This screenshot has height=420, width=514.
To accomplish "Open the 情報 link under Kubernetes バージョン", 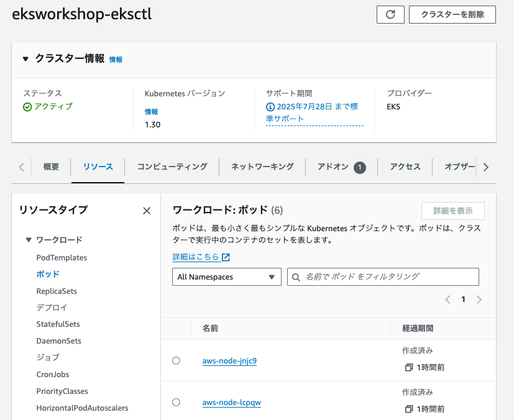I will pos(152,112).
